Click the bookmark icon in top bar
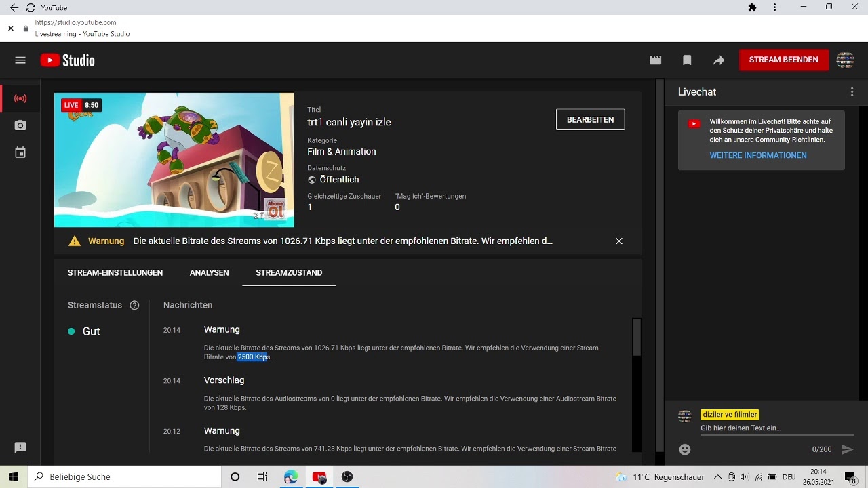 coord(687,60)
